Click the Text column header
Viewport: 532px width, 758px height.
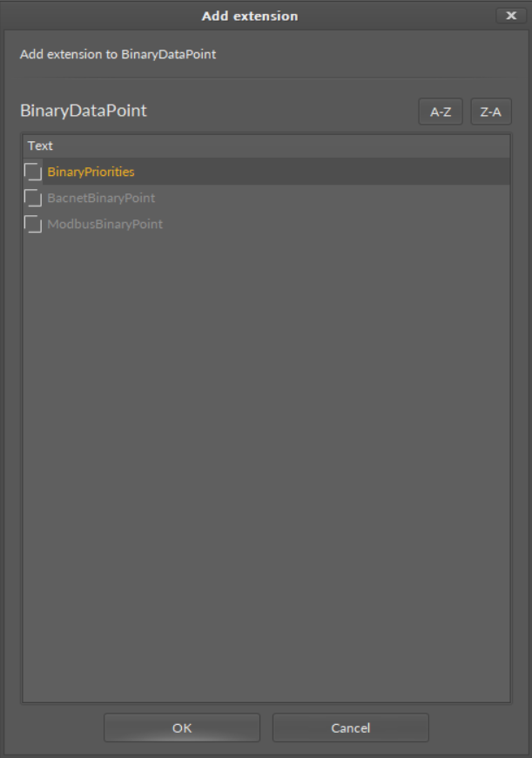[41, 146]
